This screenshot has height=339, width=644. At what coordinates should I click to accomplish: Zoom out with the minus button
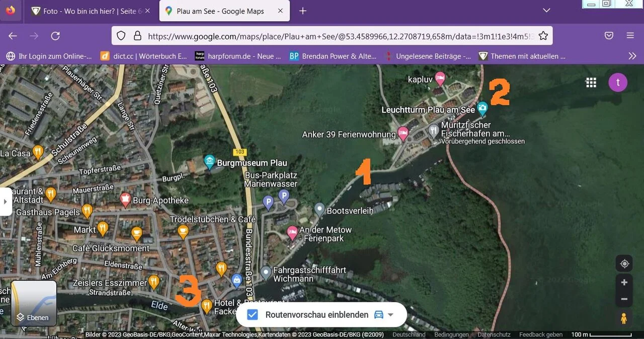click(624, 299)
